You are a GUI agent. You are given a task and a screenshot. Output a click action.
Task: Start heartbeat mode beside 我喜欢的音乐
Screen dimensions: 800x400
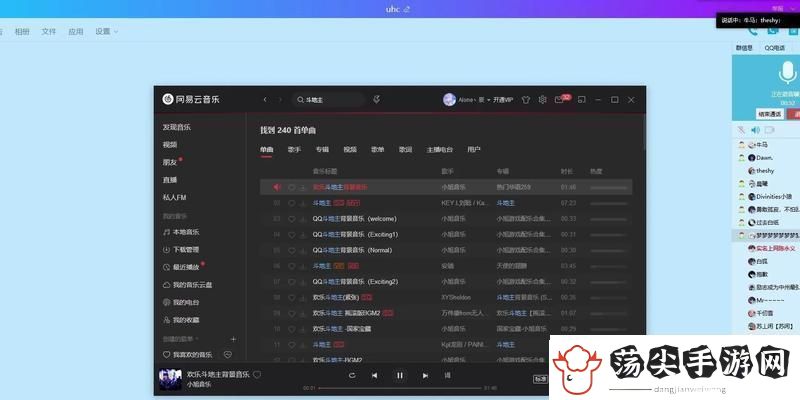(228, 355)
